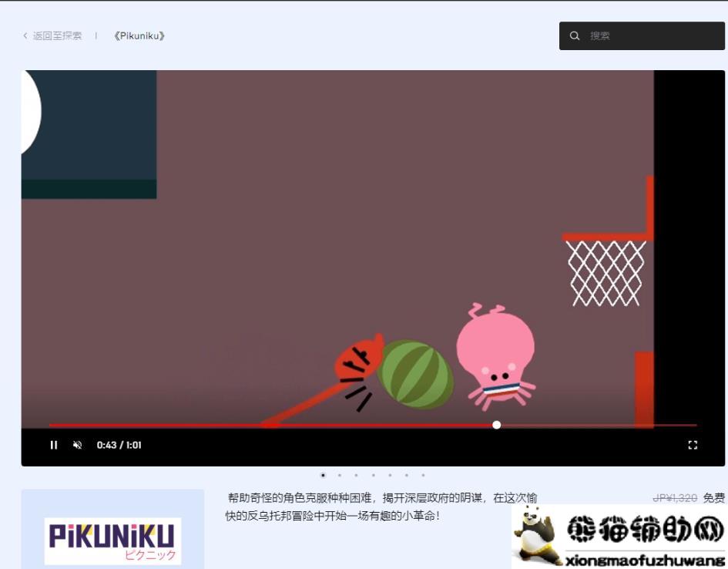Image resolution: width=728 pixels, height=569 pixels.
Task: Enter fullscreen video mode
Action: tap(692, 445)
